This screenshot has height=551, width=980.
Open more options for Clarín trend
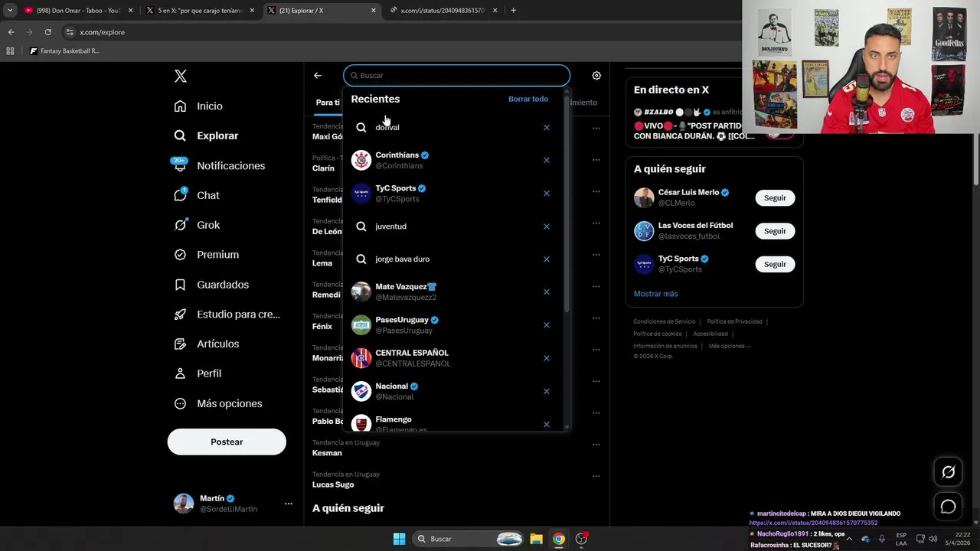596,160
